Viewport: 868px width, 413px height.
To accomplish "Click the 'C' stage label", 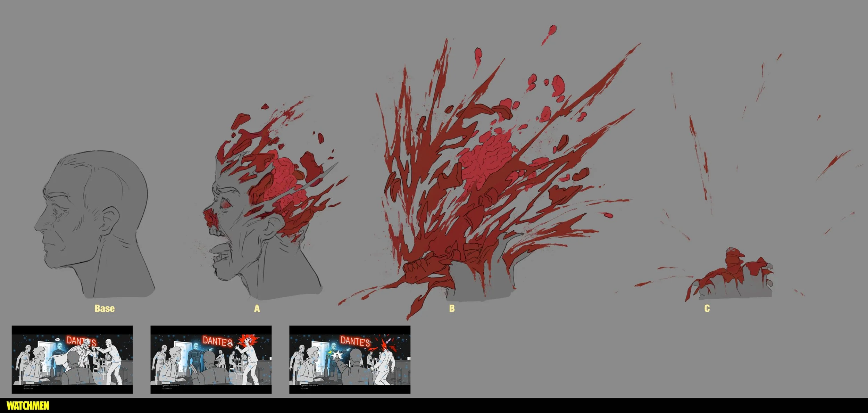I will click(707, 308).
